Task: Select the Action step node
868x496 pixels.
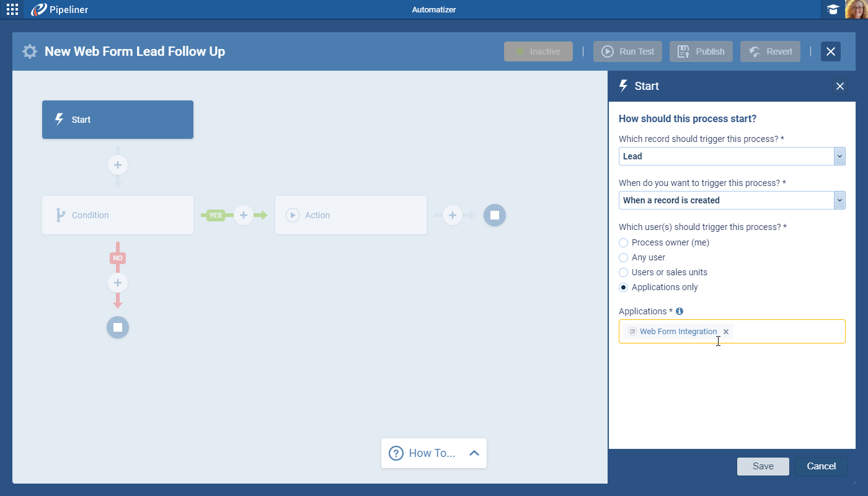Action: [x=350, y=215]
